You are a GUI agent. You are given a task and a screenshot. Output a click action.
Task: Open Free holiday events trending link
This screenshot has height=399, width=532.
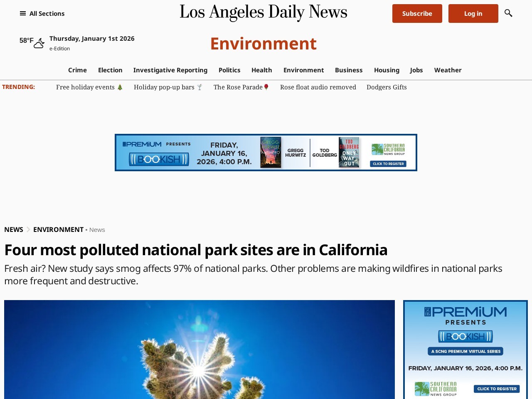pos(89,87)
